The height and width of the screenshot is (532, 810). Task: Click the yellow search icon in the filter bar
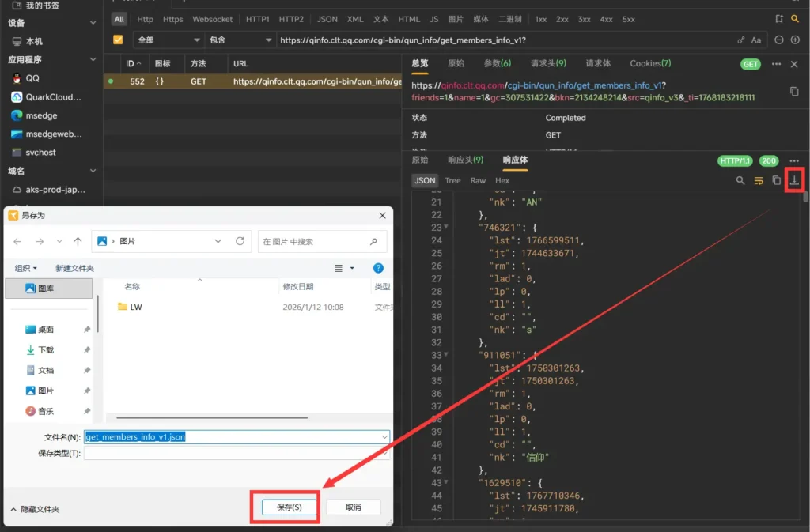coord(795,18)
